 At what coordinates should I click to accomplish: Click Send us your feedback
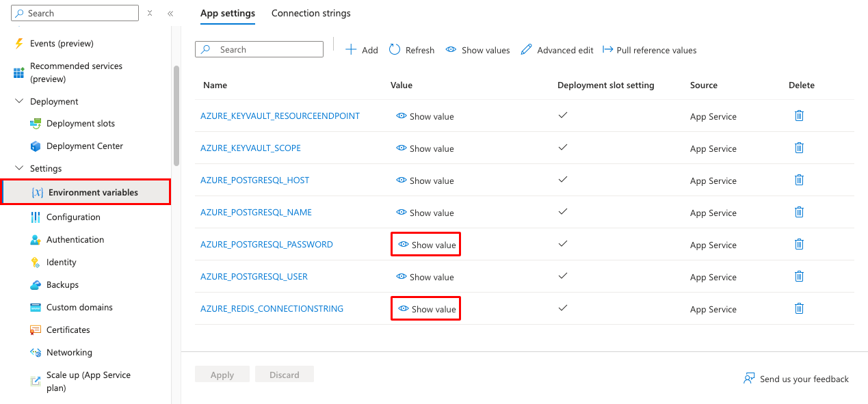pos(795,379)
